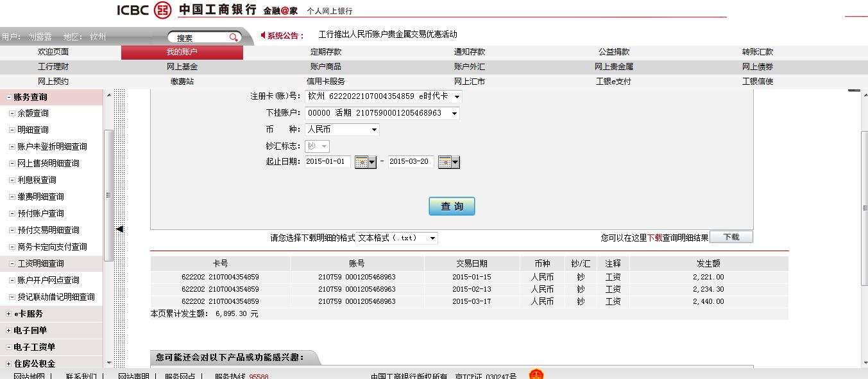Expand the 电子工资单 section
Screen dimensions: 868x379
pos(8,348)
